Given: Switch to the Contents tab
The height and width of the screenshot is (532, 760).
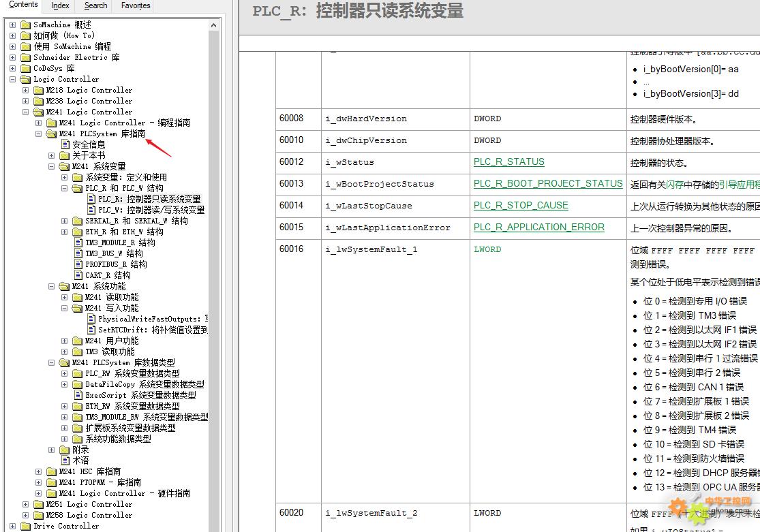Looking at the screenshot, I should click(x=22, y=5).
